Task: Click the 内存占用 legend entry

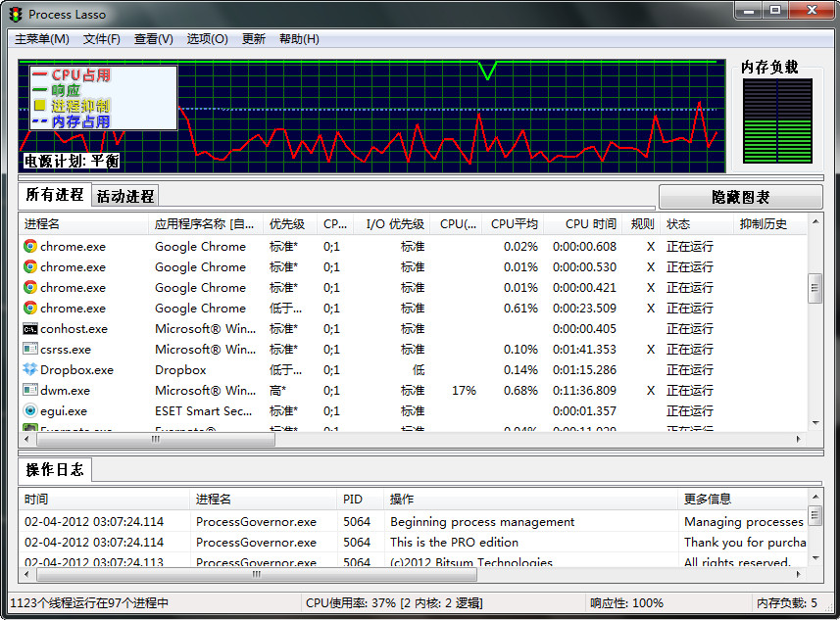Action: click(x=71, y=122)
